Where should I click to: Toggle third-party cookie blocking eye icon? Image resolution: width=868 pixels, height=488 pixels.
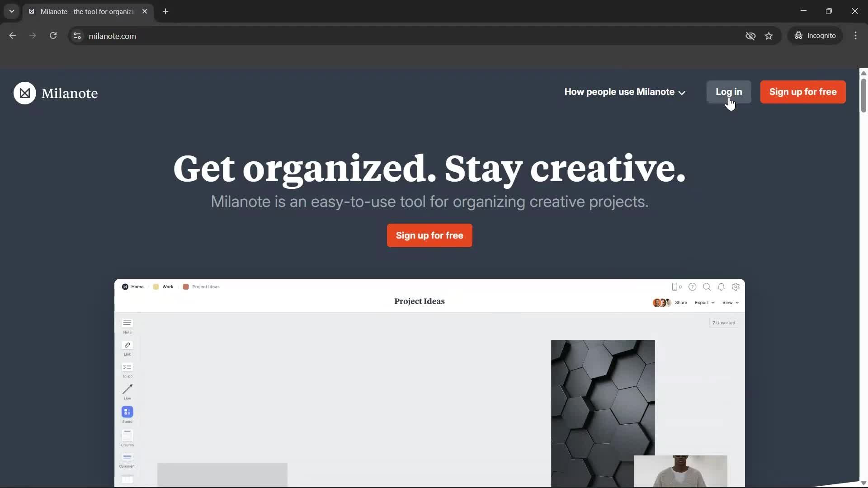tap(750, 36)
